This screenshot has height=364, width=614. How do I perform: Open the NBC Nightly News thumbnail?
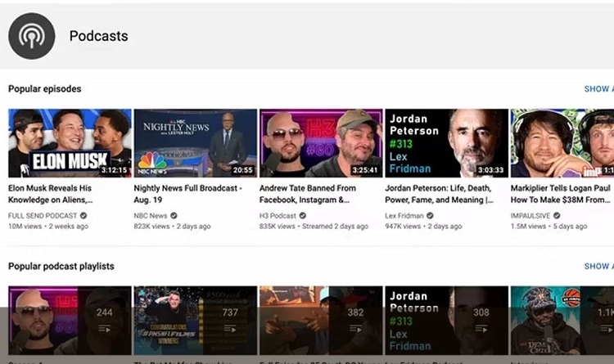196,143
